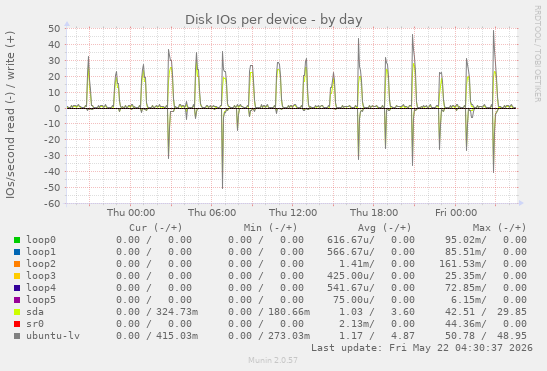
Task: Click the 'Thu 18:00' x-axis label
Action: point(374,213)
